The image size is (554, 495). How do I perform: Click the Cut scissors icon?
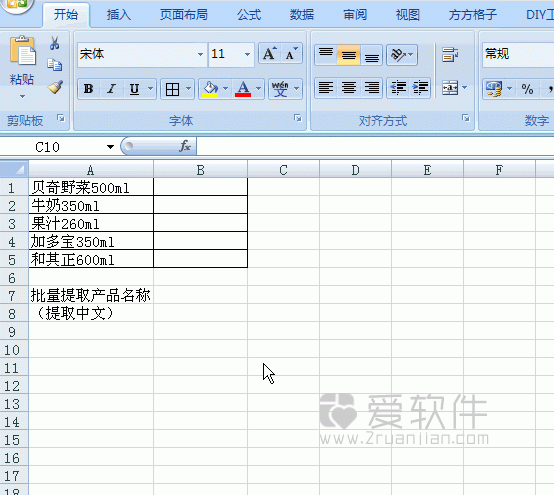(x=54, y=43)
